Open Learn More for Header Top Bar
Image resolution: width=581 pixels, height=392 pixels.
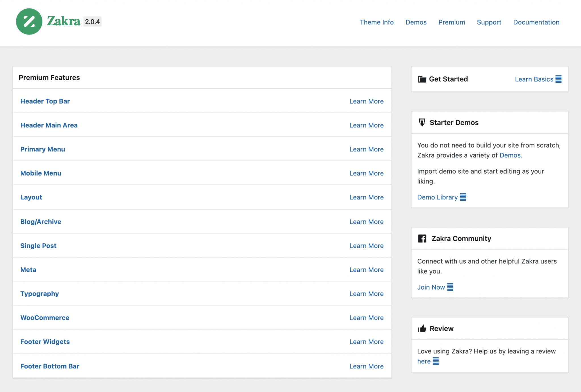click(366, 101)
